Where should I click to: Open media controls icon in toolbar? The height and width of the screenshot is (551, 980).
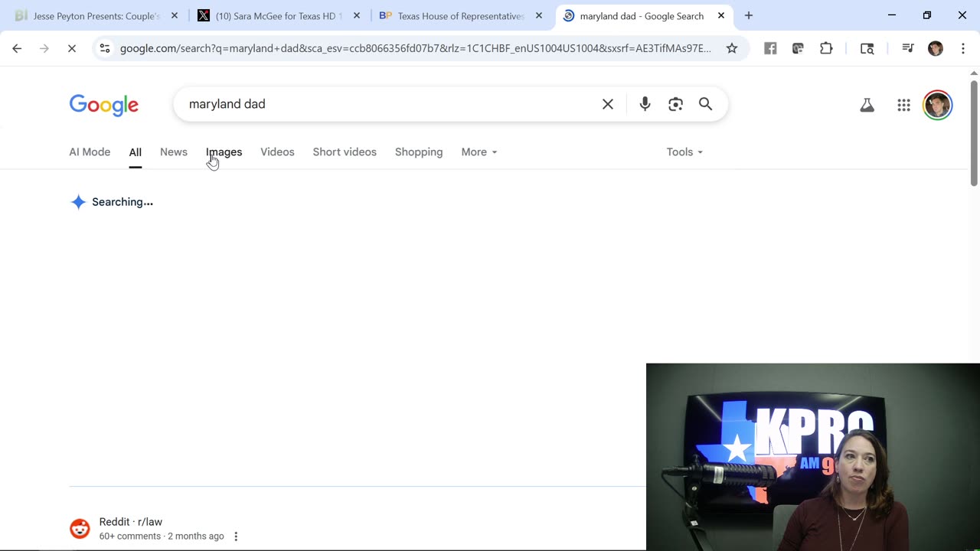(908, 48)
